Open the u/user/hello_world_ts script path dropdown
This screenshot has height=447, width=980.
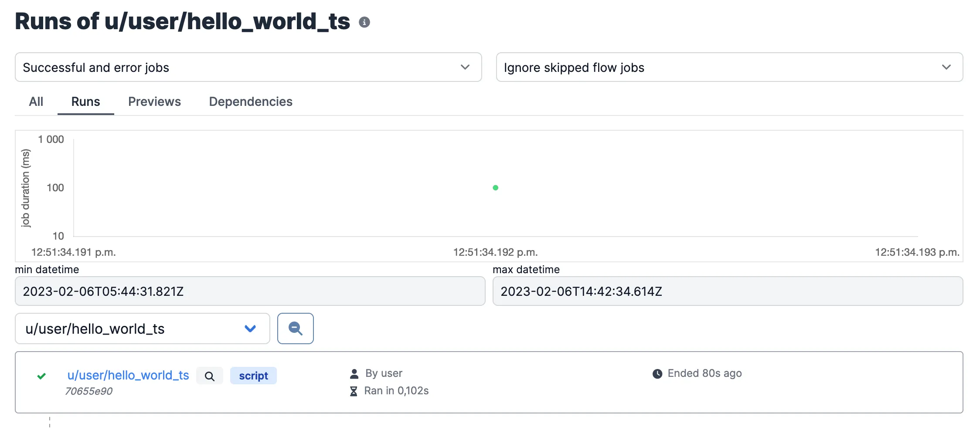point(142,328)
